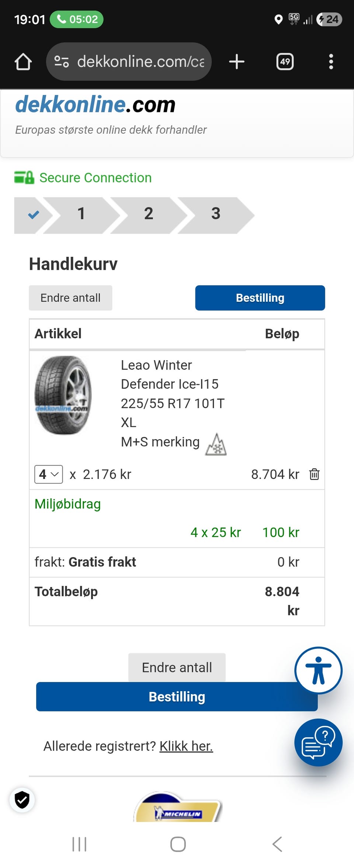The height and width of the screenshot is (868, 354).
Task: Tap the dekkonline.com address bar
Action: point(140,62)
